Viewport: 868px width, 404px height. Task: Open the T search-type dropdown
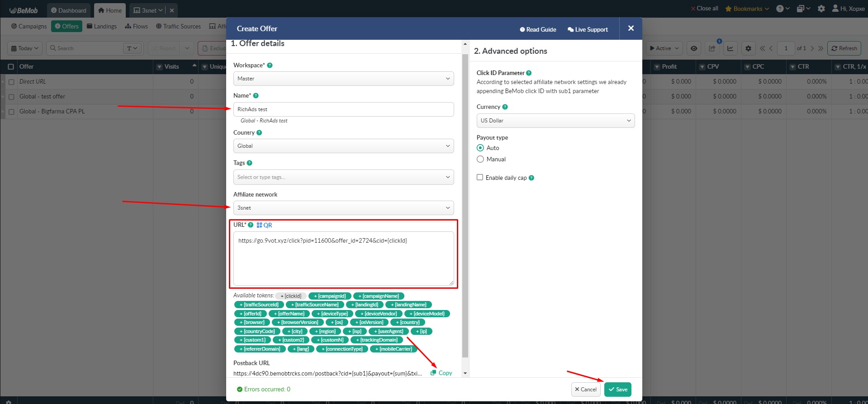[133, 48]
